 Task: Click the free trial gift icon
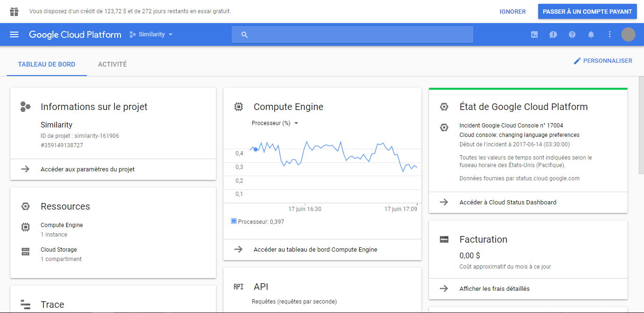tap(14, 11)
